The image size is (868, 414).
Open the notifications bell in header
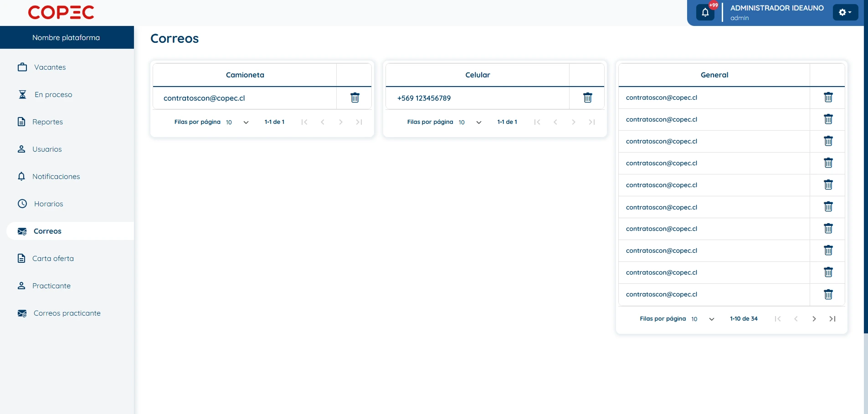tap(705, 12)
